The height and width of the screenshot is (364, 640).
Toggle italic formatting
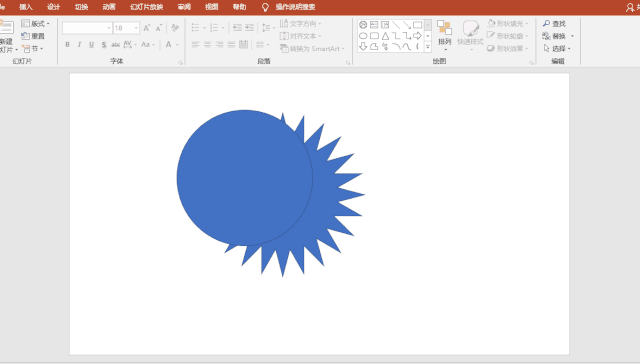coord(79,44)
